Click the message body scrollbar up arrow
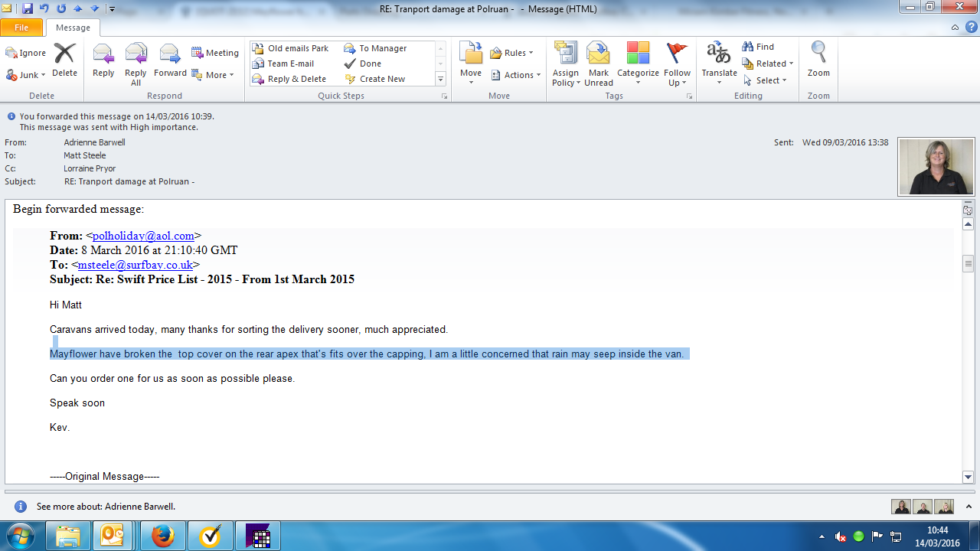This screenshot has height=551, width=980. 969,224
